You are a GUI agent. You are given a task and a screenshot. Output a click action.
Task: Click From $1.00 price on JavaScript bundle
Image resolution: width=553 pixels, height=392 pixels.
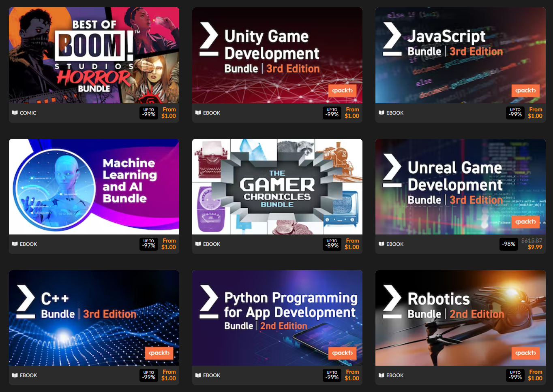pyautogui.click(x=535, y=113)
